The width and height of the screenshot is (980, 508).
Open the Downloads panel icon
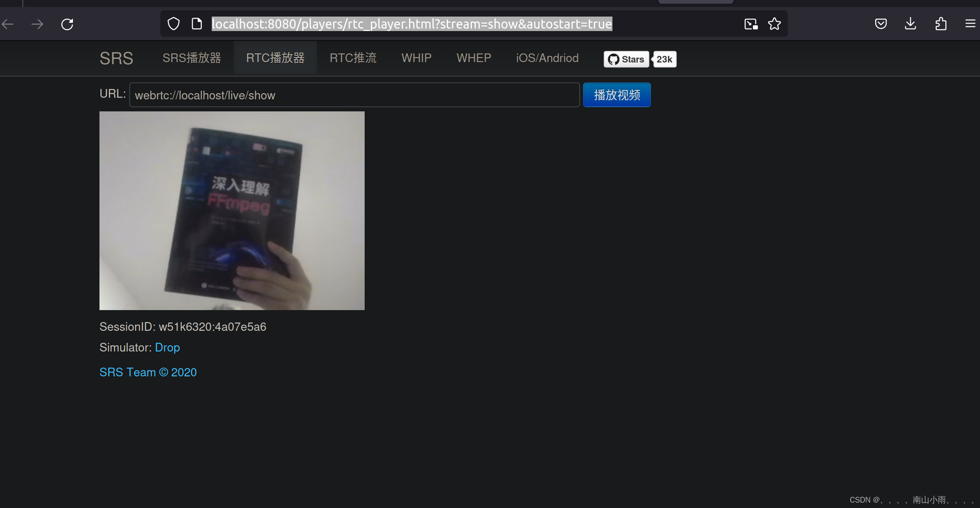(x=910, y=24)
